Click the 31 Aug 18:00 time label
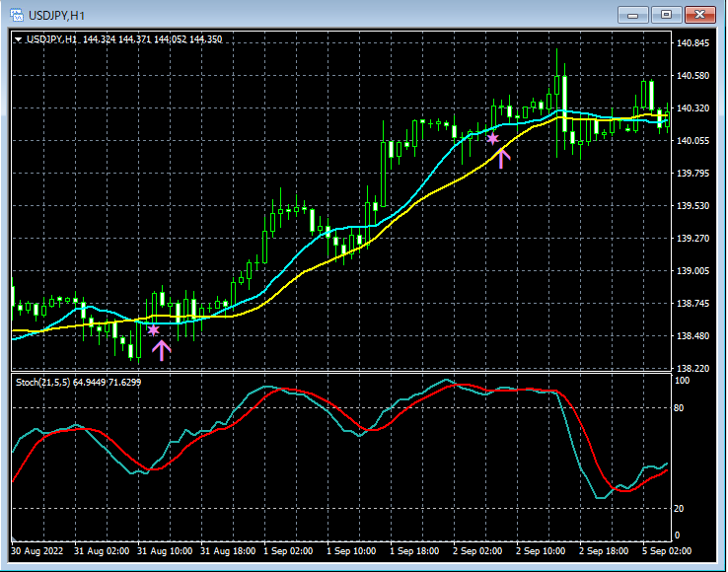The height and width of the screenshot is (572, 728). pos(228,551)
